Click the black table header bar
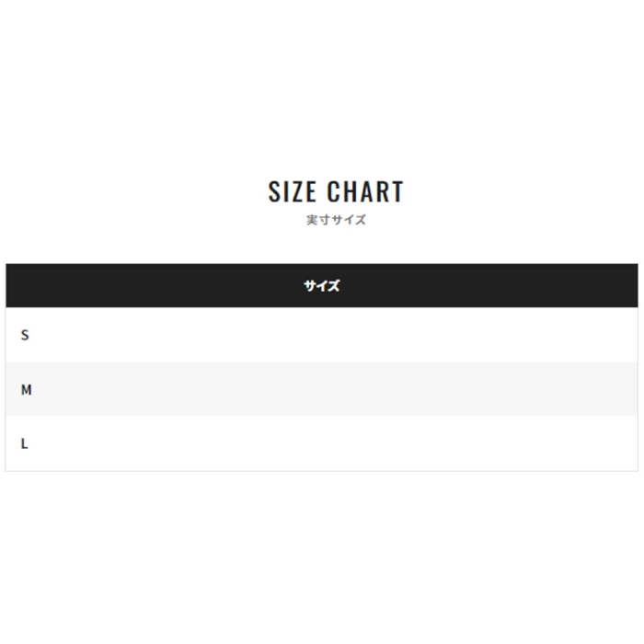 pyautogui.click(x=322, y=285)
